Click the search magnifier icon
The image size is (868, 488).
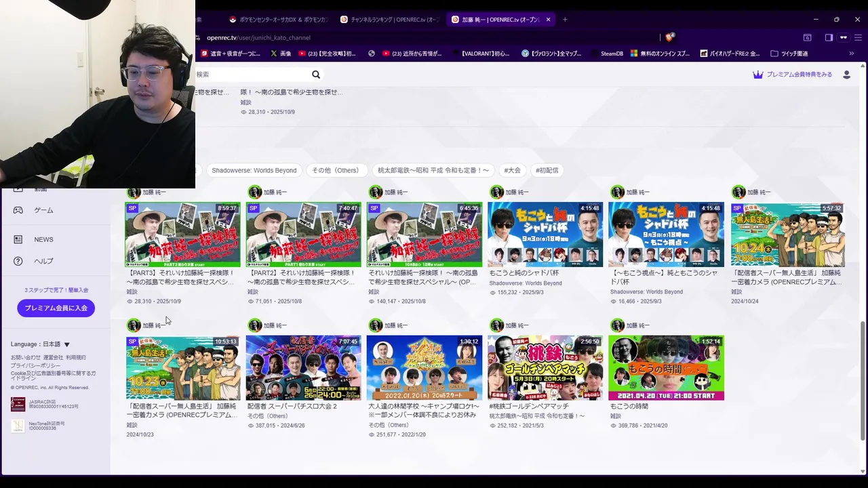pos(316,75)
